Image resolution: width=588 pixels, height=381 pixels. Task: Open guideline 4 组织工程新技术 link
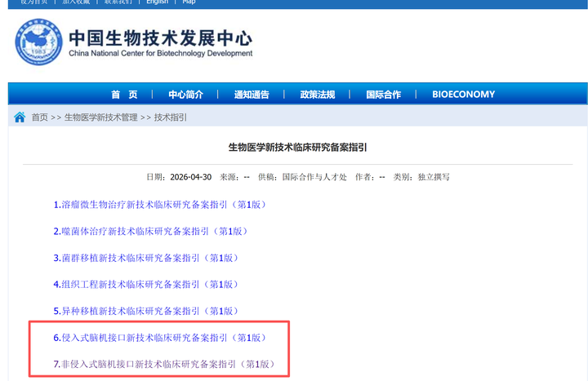point(146,285)
